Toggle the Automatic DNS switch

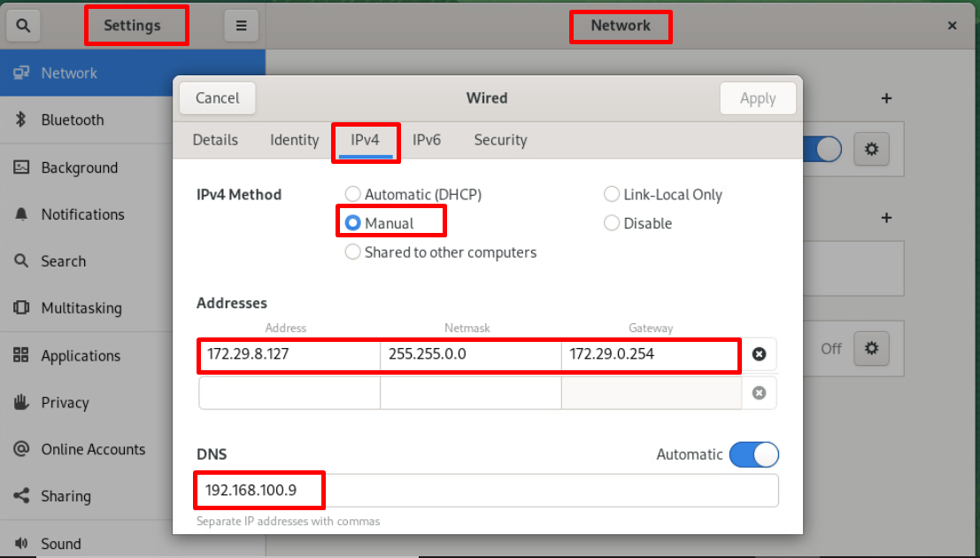click(753, 454)
